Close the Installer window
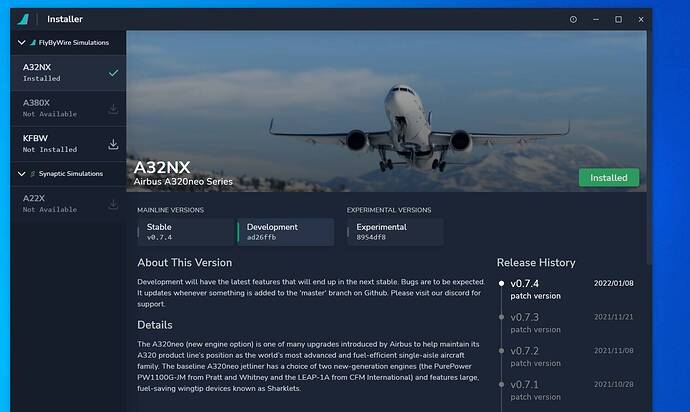This screenshot has height=412, width=690. tap(641, 19)
